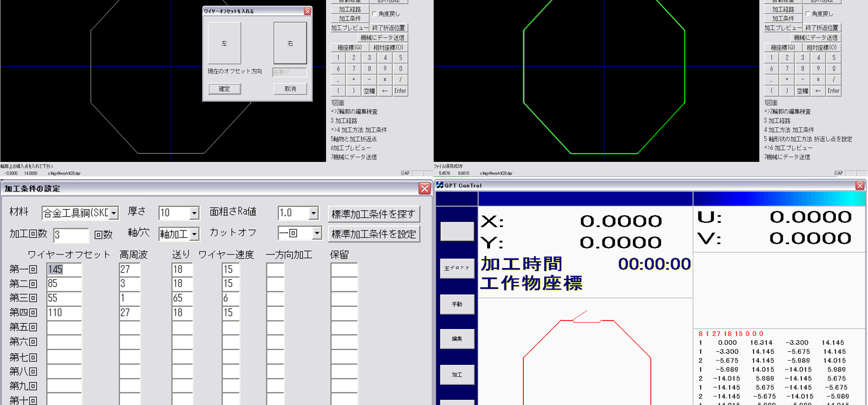Click backspace arrow key in left CAD window
Viewport: 868px width, 405px height.
click(x=385, y=91)
